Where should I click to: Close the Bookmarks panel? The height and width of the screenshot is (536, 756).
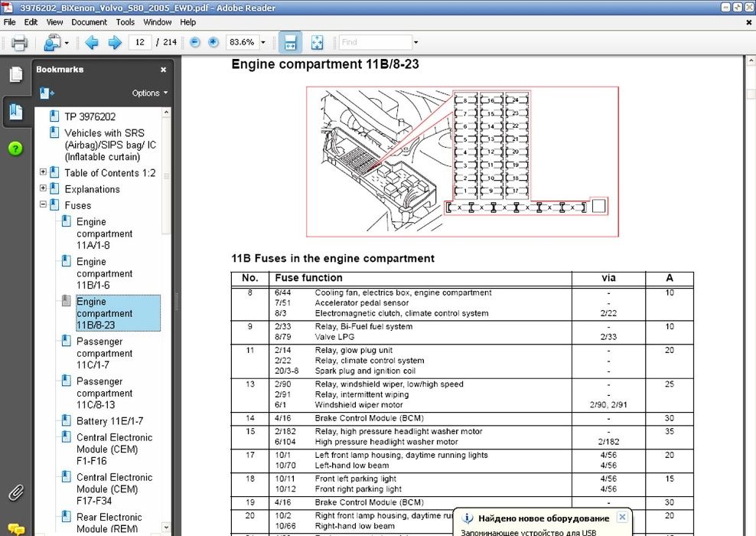[163, 70]
